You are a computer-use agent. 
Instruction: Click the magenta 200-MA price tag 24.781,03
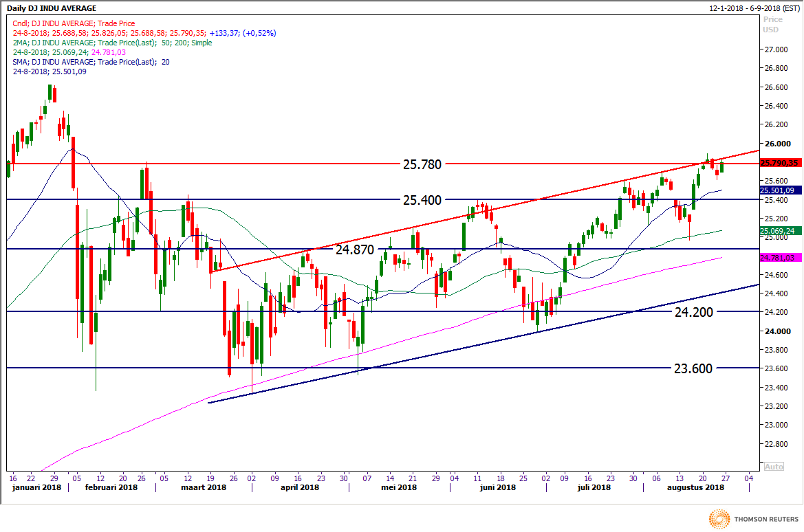pos(780,258)
